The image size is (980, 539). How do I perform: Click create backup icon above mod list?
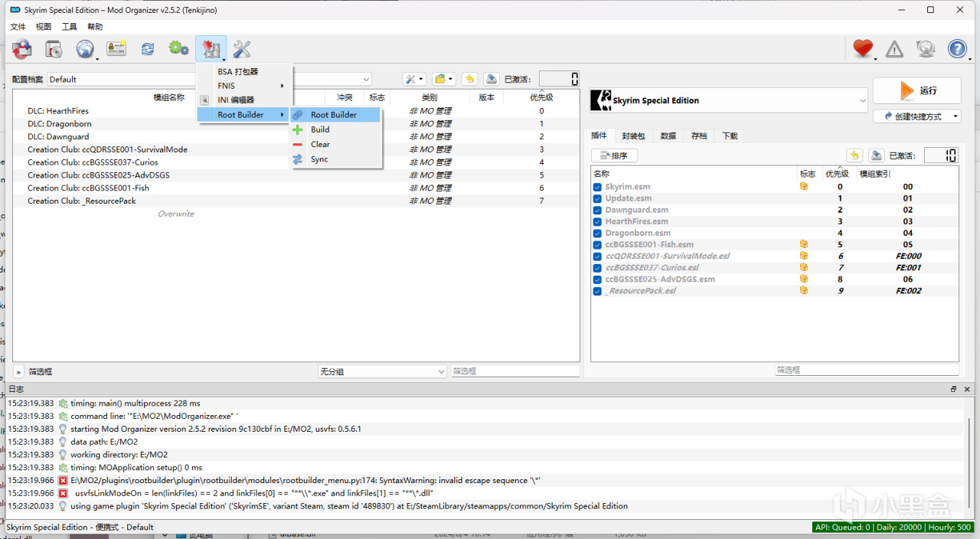tap(492, 79)
